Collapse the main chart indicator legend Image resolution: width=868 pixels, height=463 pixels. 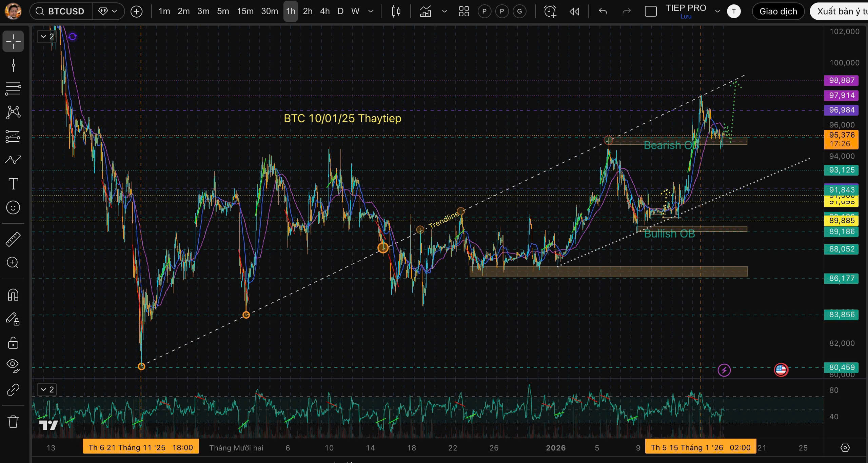click(43, 37)
